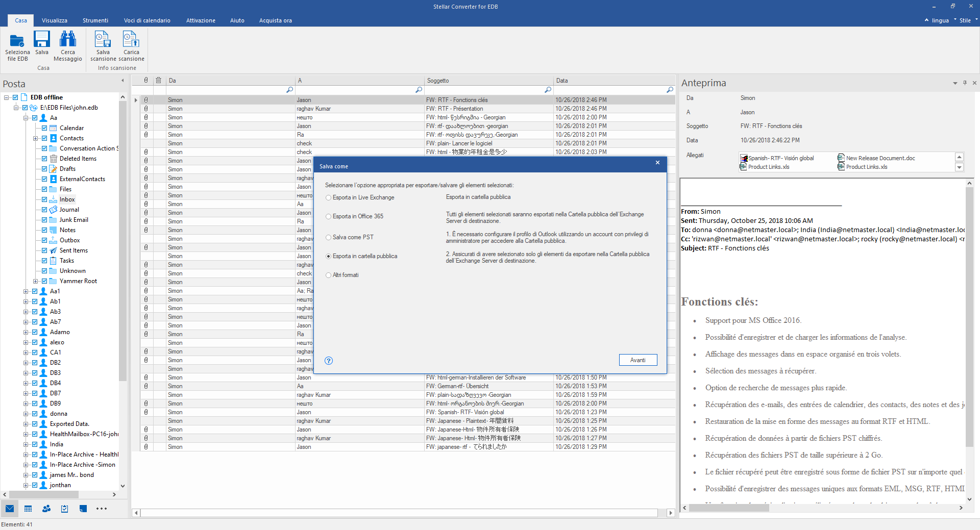The height and width of the screenshot is (530, 980).
Task: Close the Salva come dialog
Action: 657,163
